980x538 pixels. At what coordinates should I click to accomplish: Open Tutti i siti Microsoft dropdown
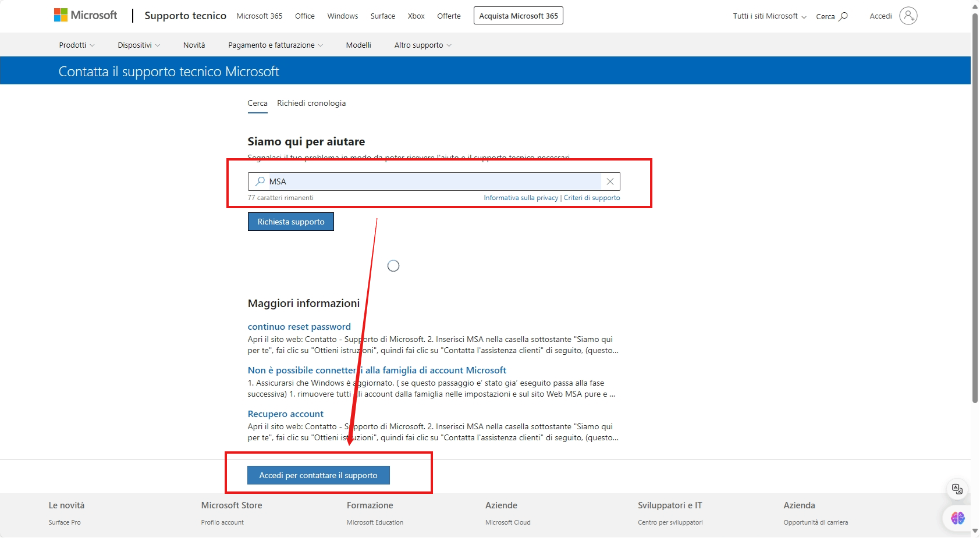tap(769, 16)
